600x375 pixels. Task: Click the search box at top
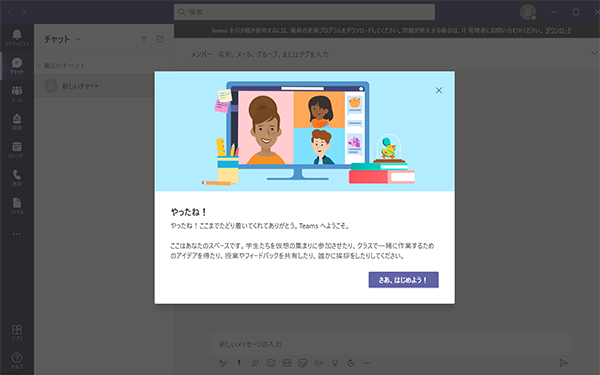304,12
